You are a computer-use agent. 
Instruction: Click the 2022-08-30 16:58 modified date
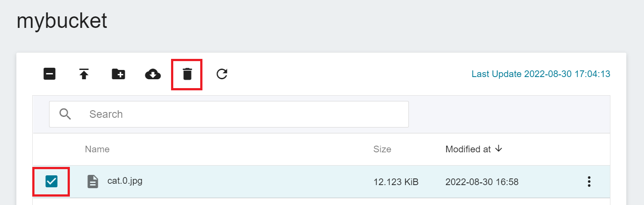[x=482, y=182]
